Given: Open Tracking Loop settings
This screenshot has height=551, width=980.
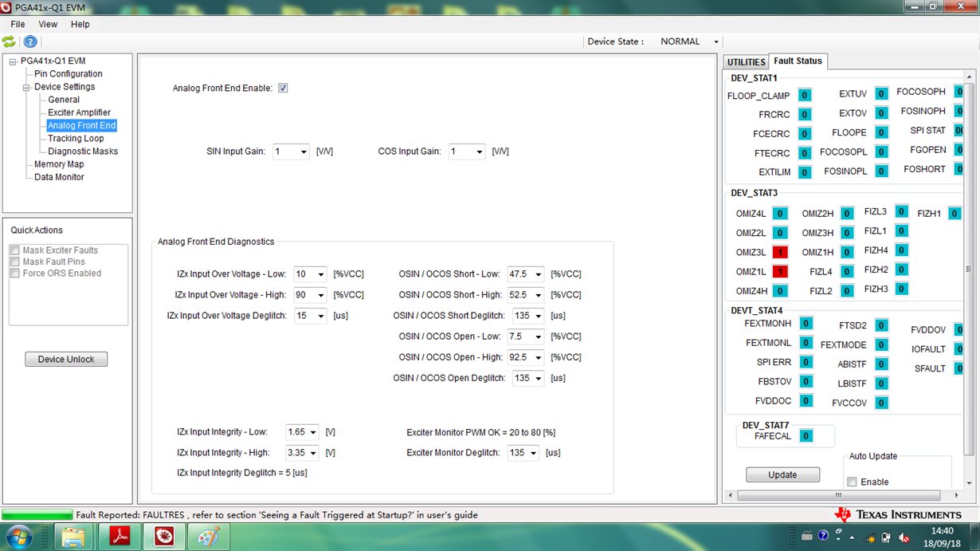Looking at the screenshot, I should pyautogui.click(x=76, y=138).
